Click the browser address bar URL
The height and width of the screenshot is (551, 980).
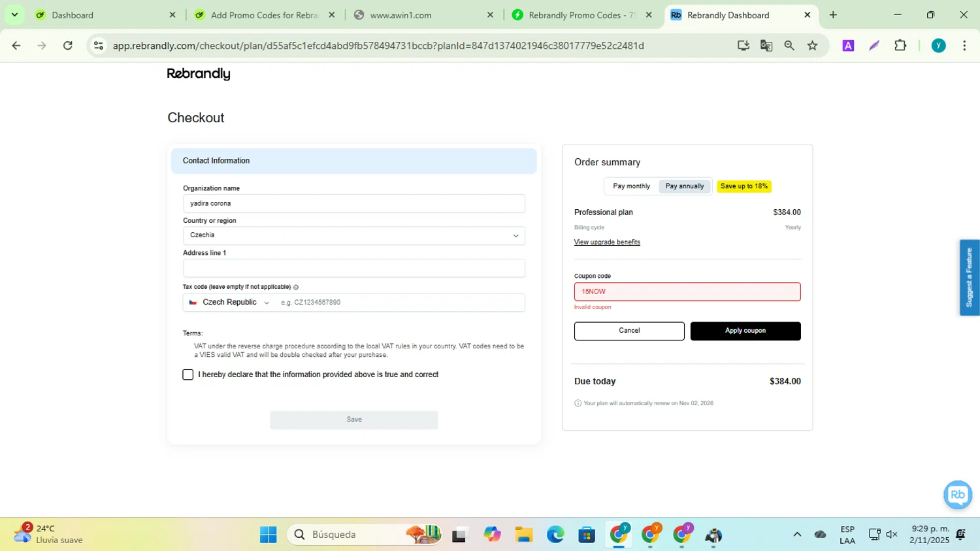tap(379, 46)
